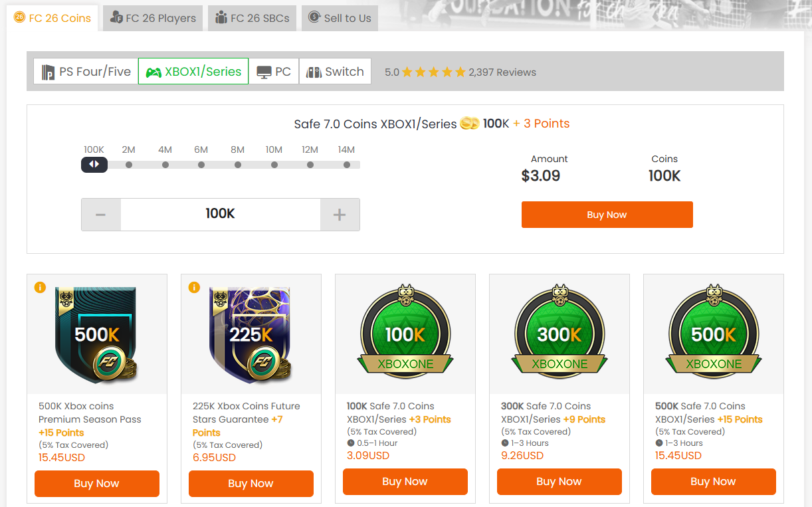
Task: Switch to the Sell to Us tab
Action: 340,18
